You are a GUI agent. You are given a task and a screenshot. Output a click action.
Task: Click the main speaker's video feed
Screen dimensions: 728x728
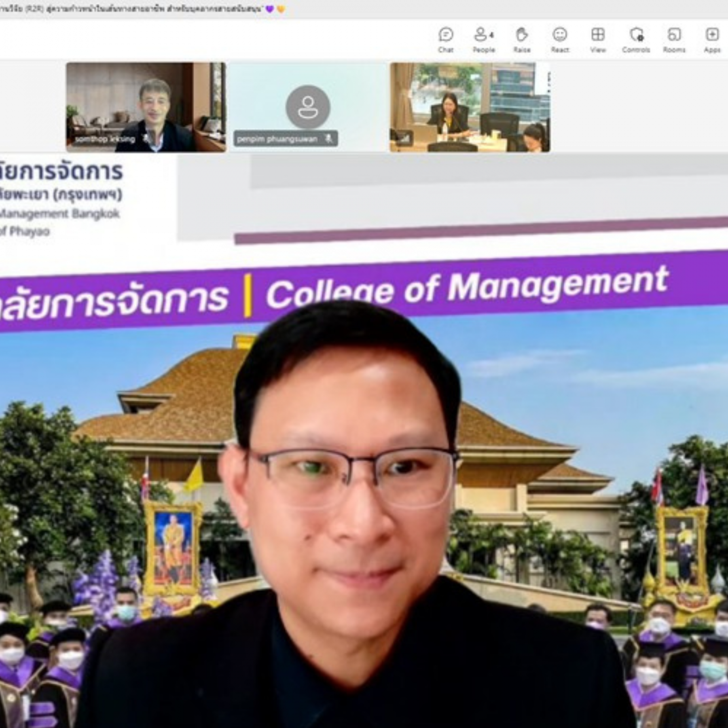(364, 441)
